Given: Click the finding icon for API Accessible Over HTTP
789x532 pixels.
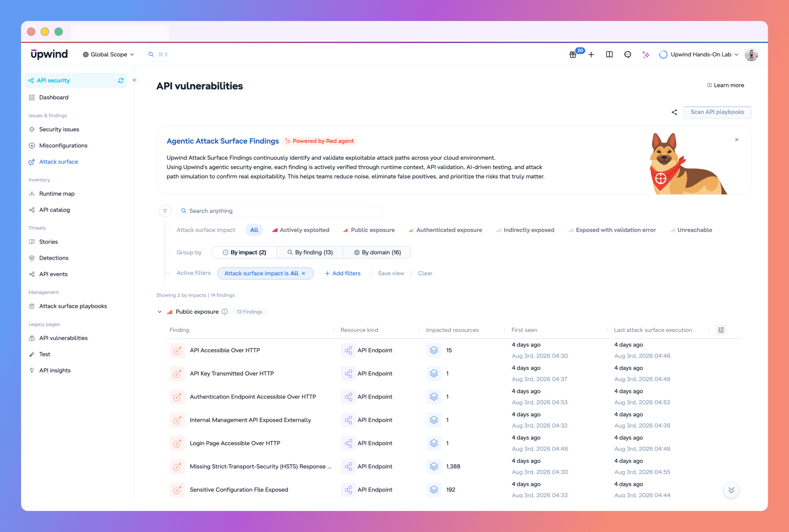Looking at the screenshot, I should pos(178,350).
